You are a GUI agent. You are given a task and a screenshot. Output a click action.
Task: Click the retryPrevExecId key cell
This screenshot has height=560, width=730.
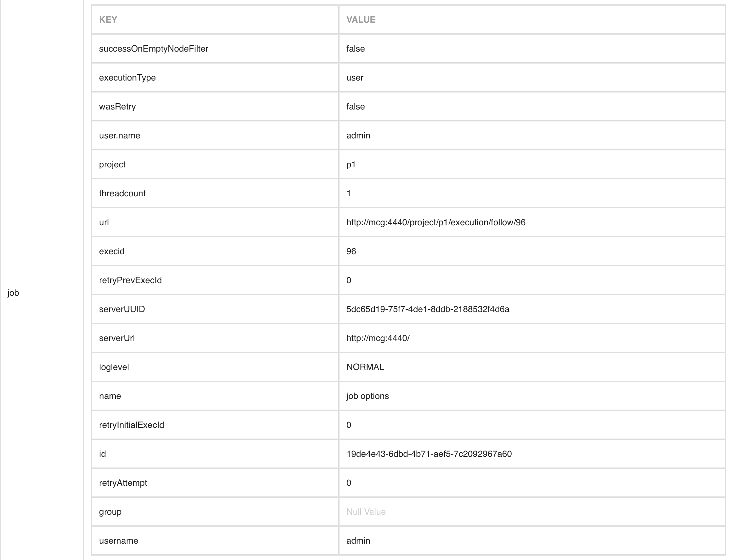215,280
